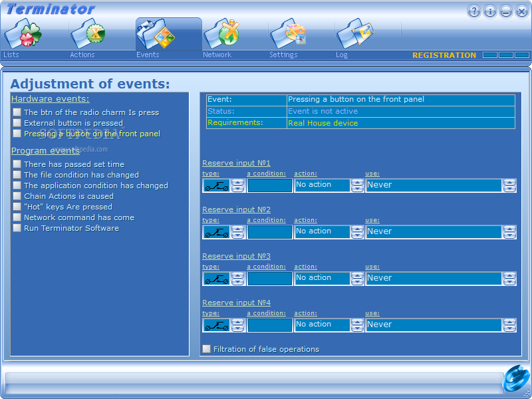532x399 pixels.
Task: Change Reserve input №3 type with spinner
Action: tap(238, 279)
